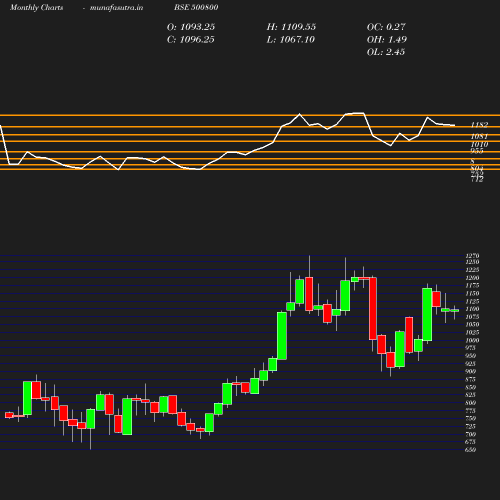This screenshot has width=500, height=500.
Task: Click the '1025' price axis label
Action: (472, 333)
